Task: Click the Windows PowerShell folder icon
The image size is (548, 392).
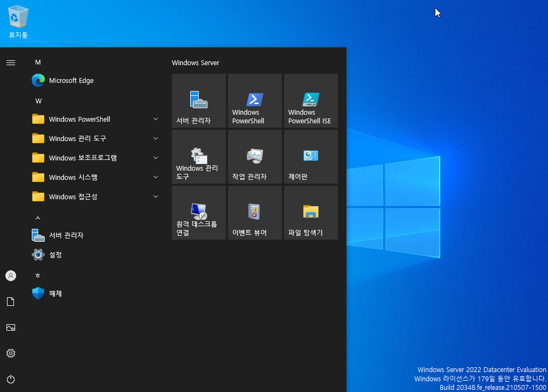Action: click(x=38, y=119)
